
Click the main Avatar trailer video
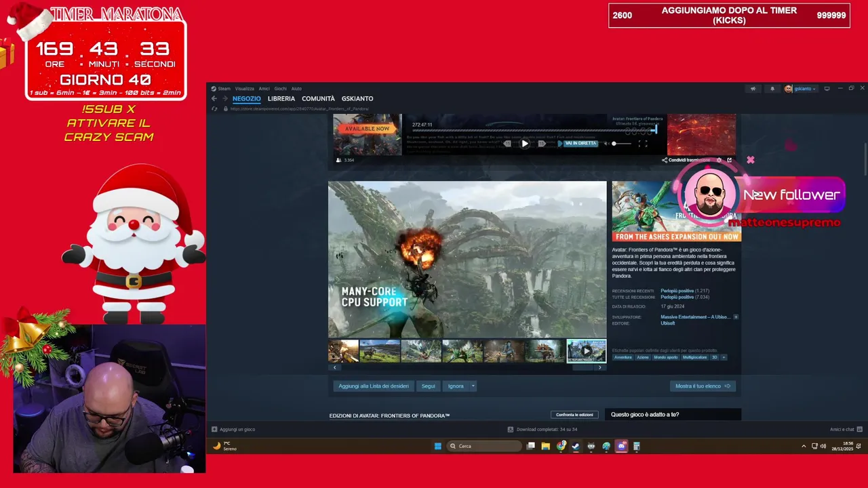(x=467, y=259)
